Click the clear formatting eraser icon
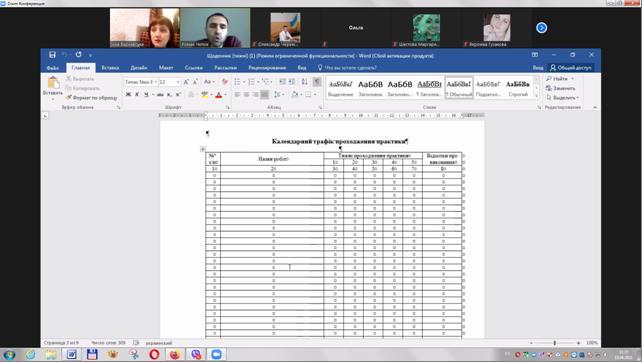 tap(224, 82)
